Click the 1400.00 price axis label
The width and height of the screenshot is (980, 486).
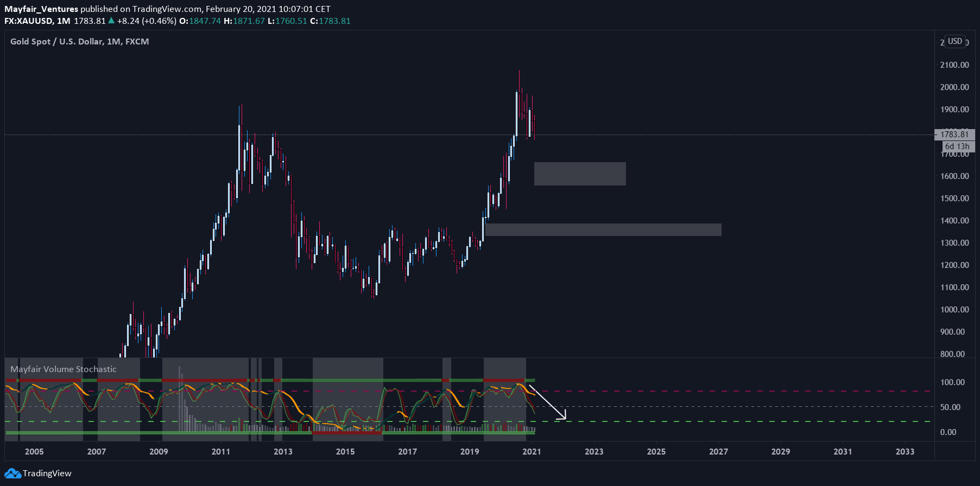coord(954,221)
